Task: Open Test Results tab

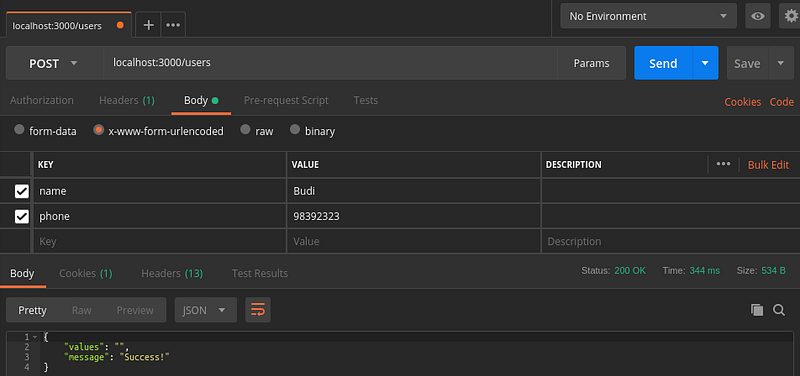Action: [260, 273]
